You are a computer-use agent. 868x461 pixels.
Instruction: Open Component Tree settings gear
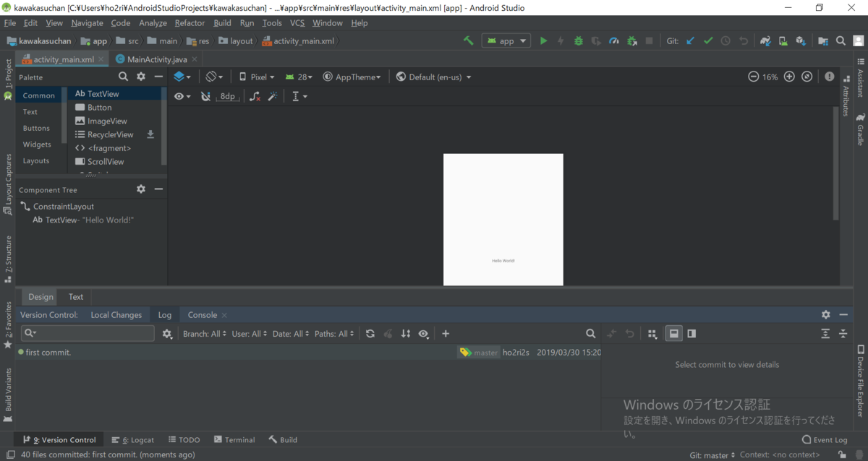(141, 189)
